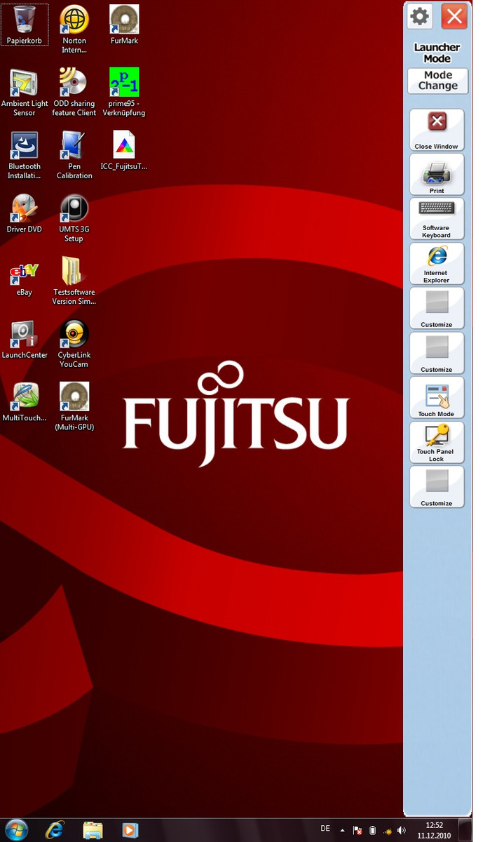Launch the UMTS 3G Setup icon
This screenshot has width=504, height=842.
[74, 218]
